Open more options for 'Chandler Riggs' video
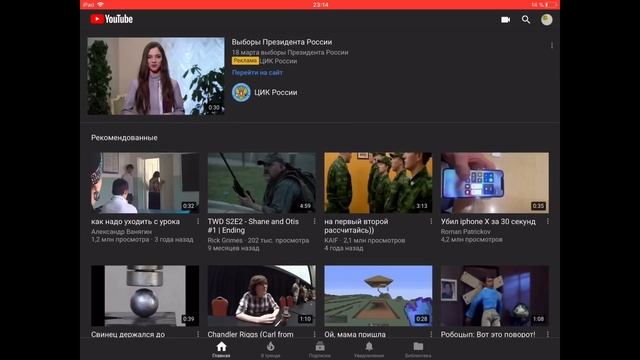The height and width of the screenshot is (360, 640). tap(314, 334)
